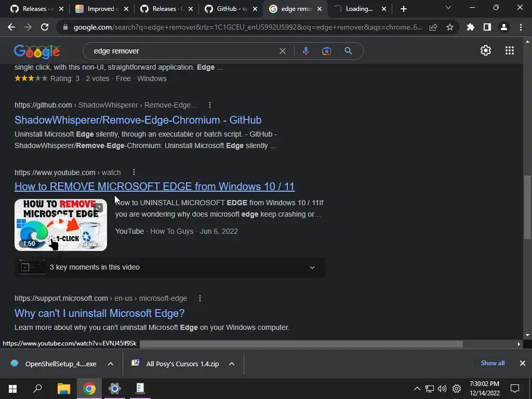Click the lock icon in address bar
532x399 pixels.
pos(65,27)
